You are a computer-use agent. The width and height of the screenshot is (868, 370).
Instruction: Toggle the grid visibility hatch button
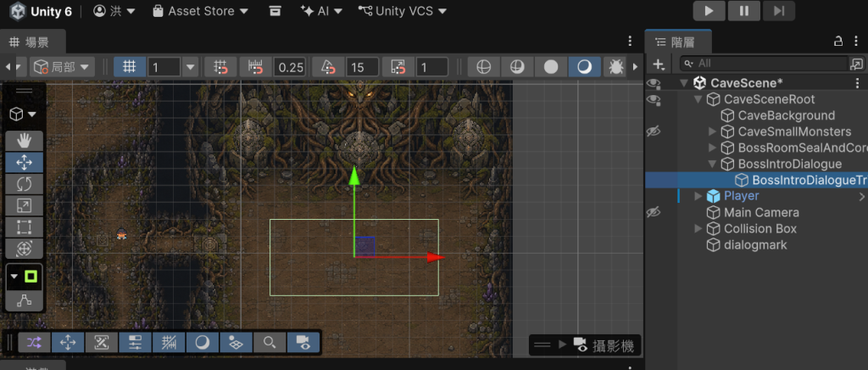click(x=169, y=343)
